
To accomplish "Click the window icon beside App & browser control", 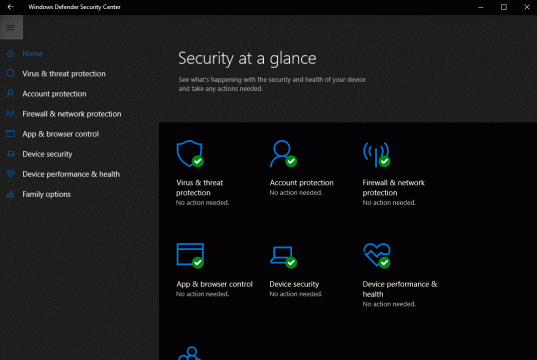I will click(x=11, y=134).
